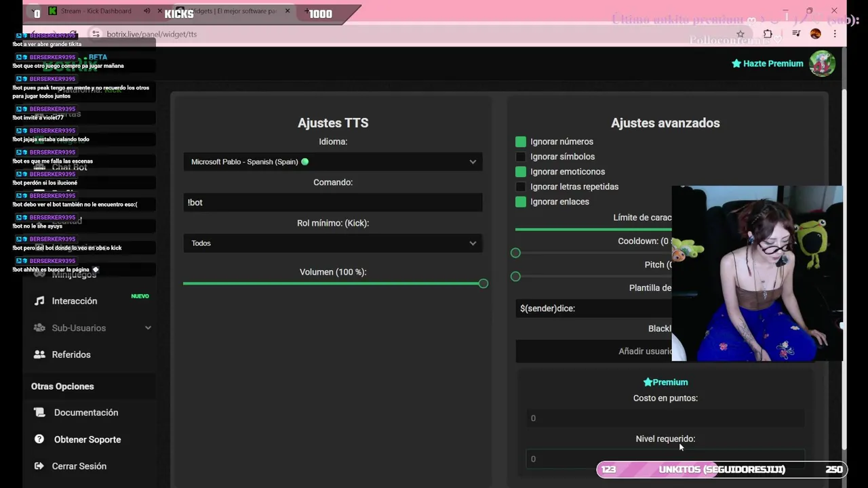Focus the Comando input field with !bot

click(x=333, y=203)
